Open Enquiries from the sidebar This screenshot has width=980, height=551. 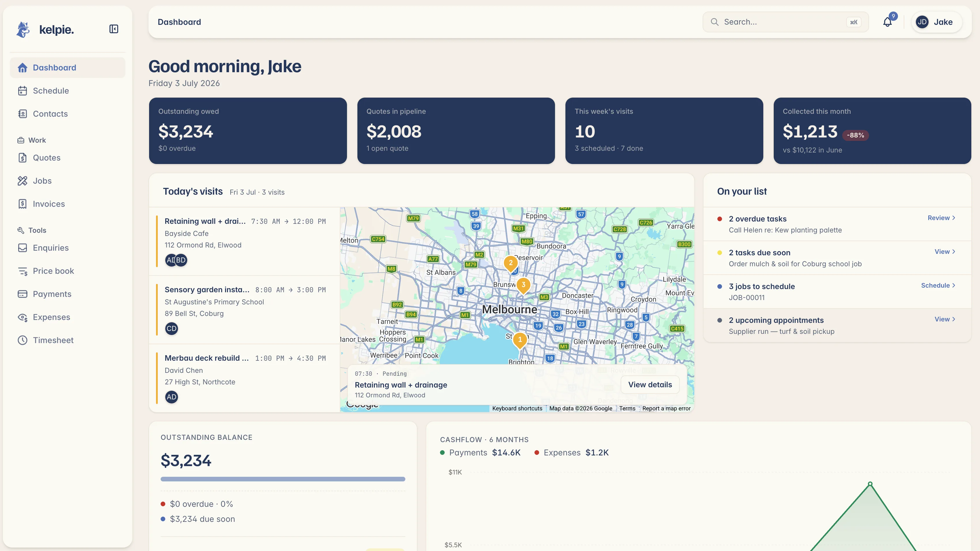[x=67, y=248]
